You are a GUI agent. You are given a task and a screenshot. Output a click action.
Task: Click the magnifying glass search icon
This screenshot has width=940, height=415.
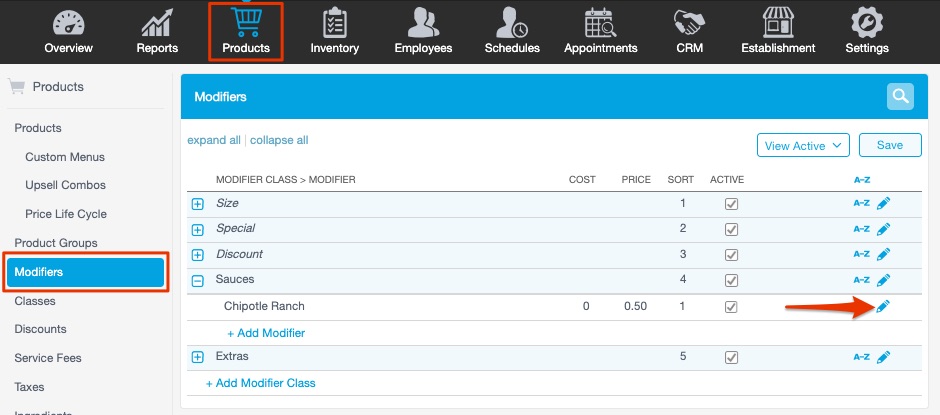(x=901, y=97)
